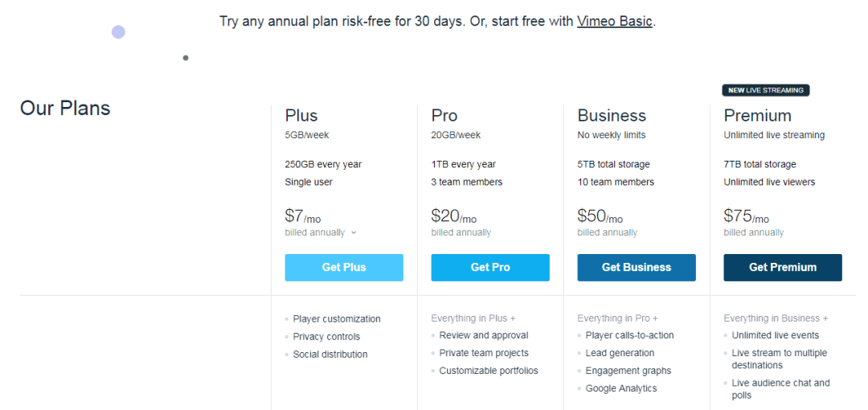Click the Get Plus button

(x=344, y=268)
